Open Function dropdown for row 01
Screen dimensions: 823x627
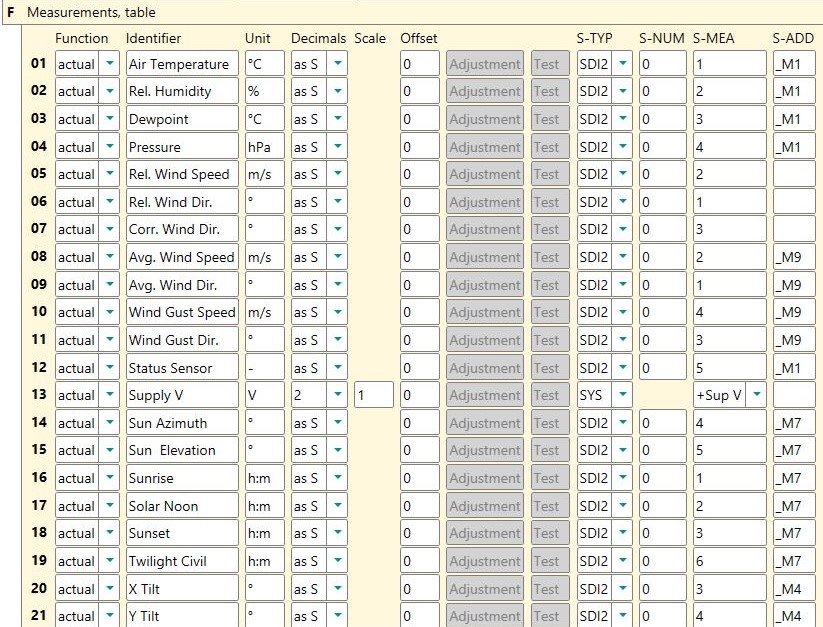[109, 64]
